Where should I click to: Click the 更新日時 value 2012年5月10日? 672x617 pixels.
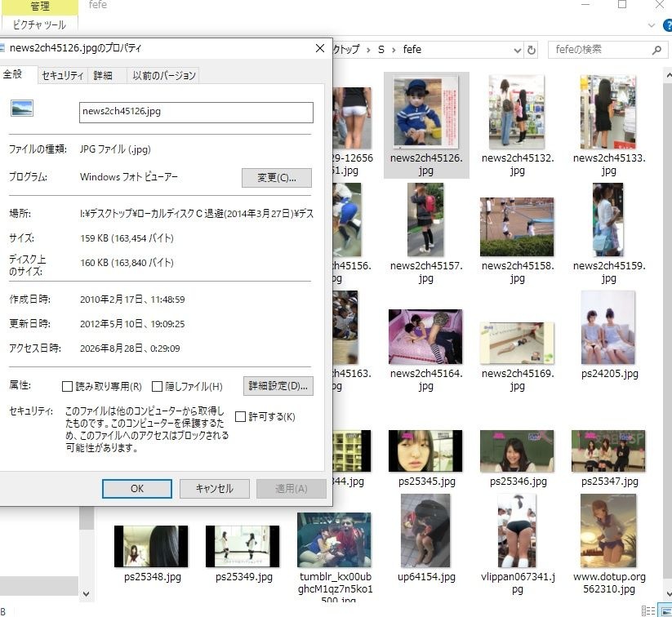(132, 324)
